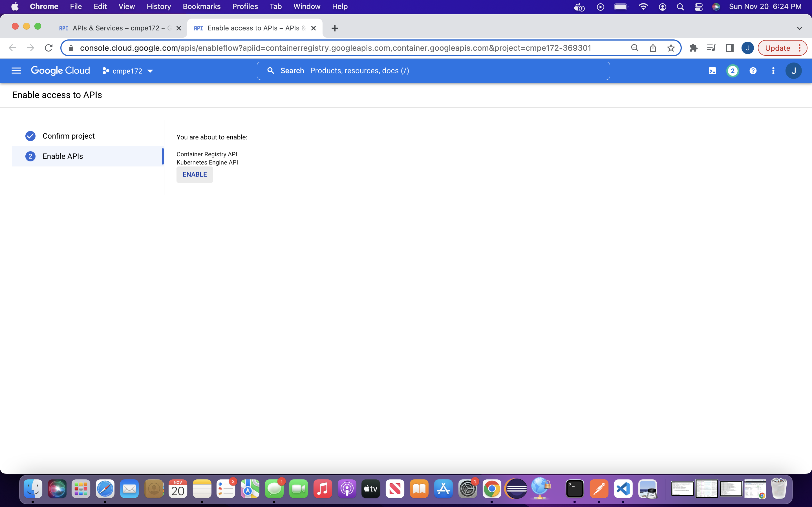Click the Share page icon in address bar
This screenshot has width=812, height=507.
(653, 48)
